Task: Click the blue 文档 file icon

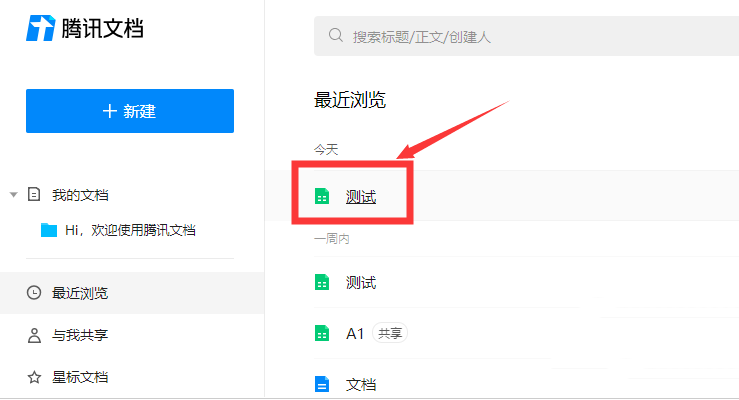Action: pos(322,384)
